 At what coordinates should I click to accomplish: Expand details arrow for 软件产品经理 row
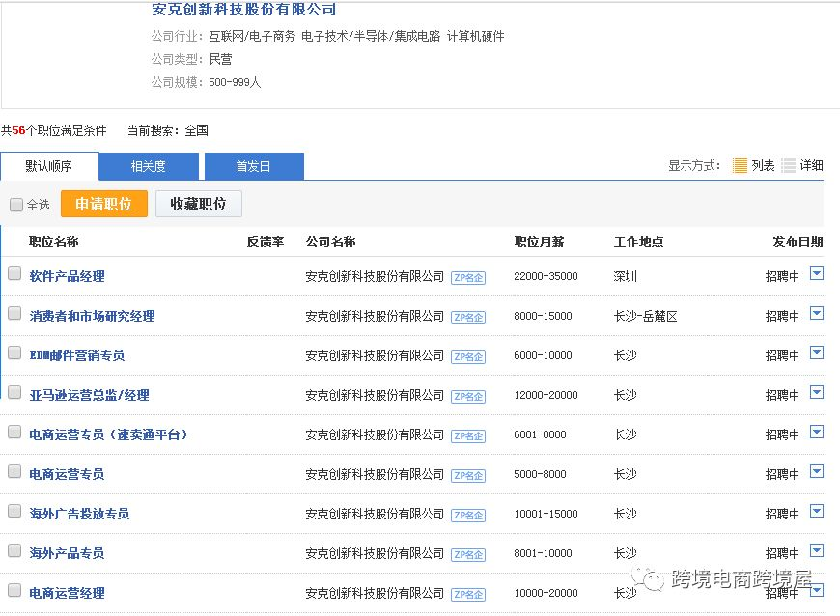tap(817, 273)
